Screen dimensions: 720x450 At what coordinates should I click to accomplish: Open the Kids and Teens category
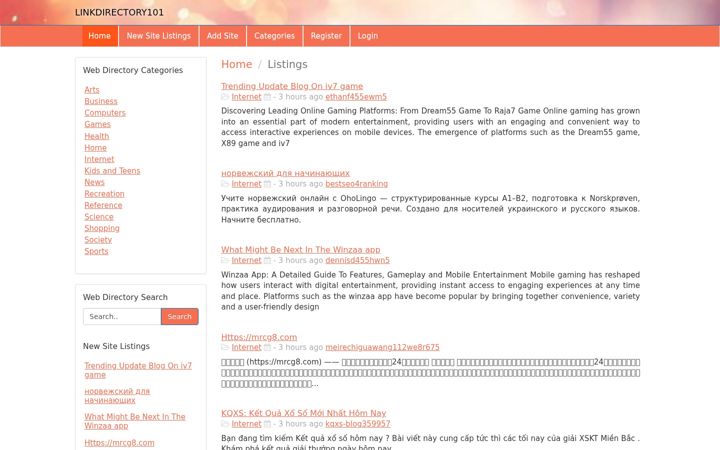(112, 170)
